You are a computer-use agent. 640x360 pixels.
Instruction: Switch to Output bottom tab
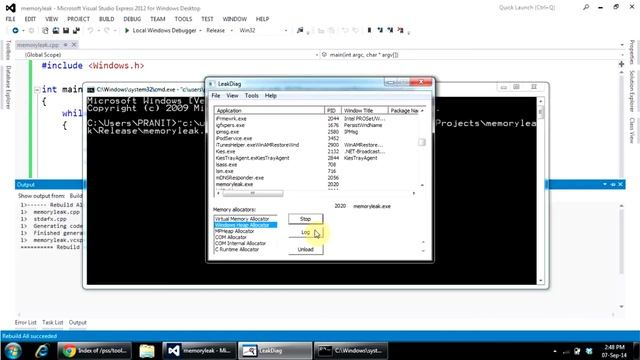tap(78, 322)
